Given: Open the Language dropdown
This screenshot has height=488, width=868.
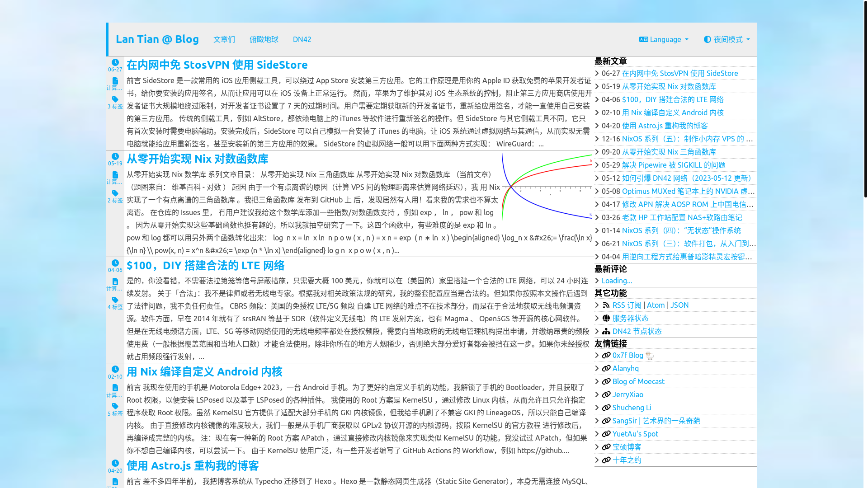Looking at the screenshot, I should pyautogui.click(x=664, y=39).
